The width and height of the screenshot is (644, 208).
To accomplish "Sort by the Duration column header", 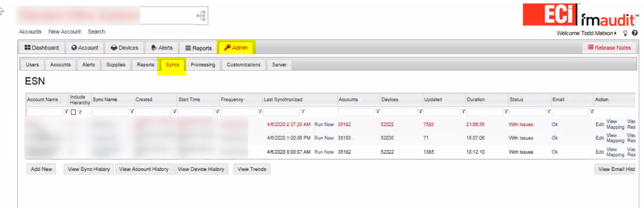I will (x=476, y=99).
